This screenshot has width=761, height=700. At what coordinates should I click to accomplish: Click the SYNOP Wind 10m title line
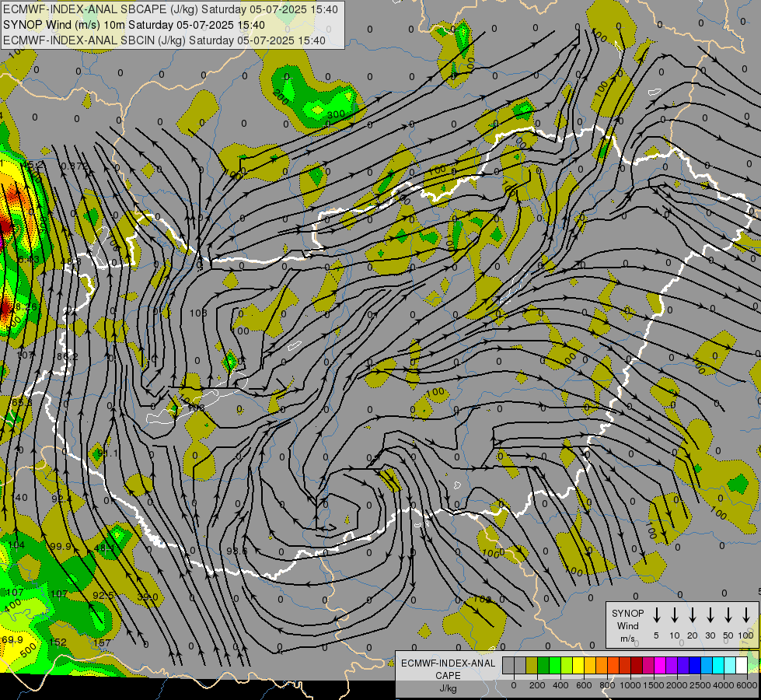point(134,25)
